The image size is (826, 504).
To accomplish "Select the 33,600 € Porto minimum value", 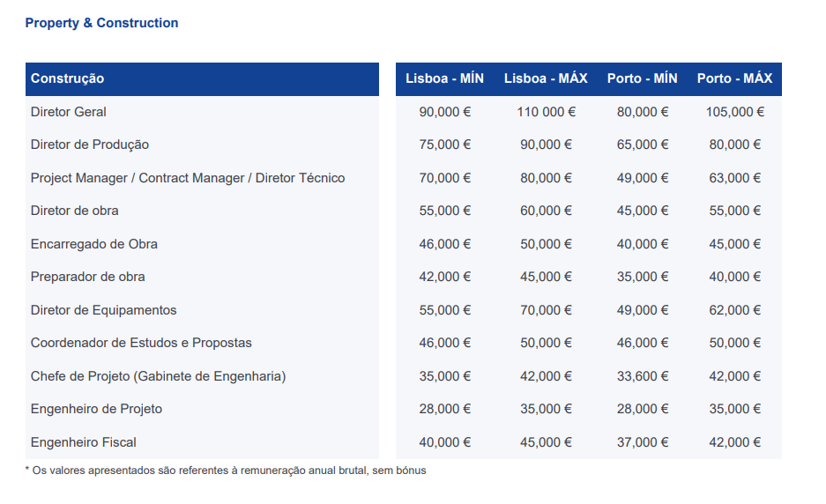I will pos(643,376).
